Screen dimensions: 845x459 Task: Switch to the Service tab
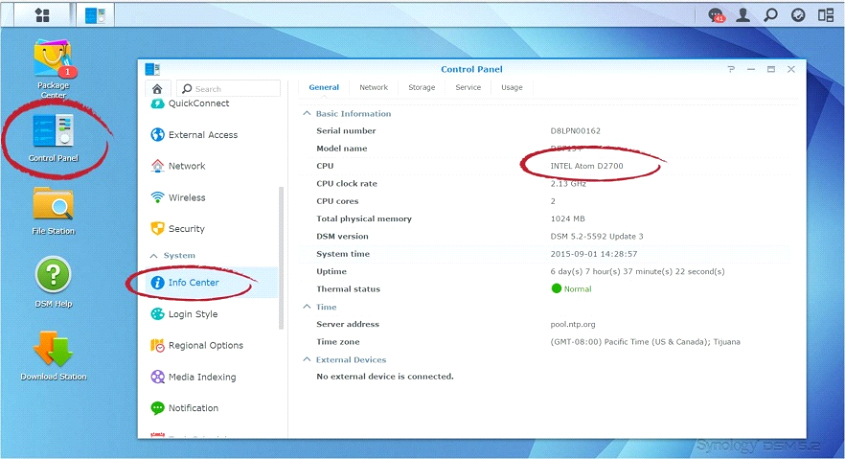[468, 87]
